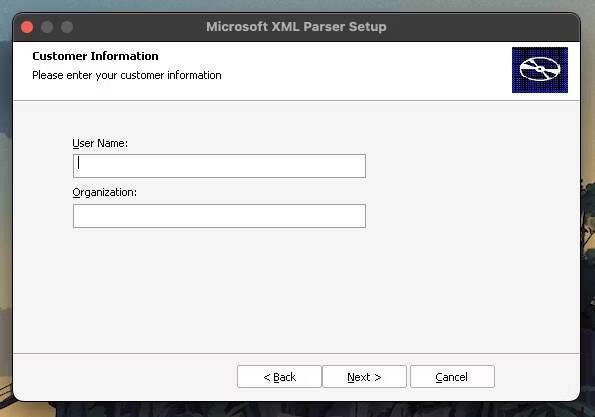Continue setup with the Next button

tap(364, 377)
